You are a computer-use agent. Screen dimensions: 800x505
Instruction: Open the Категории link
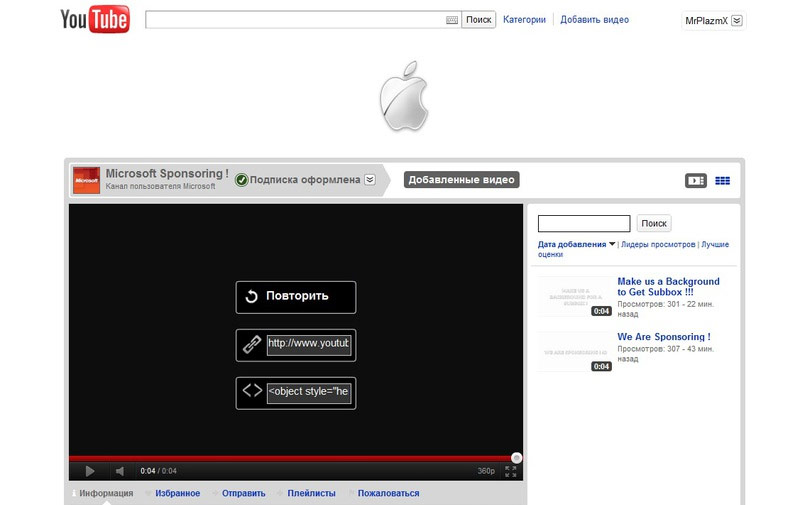coord(524,19)
